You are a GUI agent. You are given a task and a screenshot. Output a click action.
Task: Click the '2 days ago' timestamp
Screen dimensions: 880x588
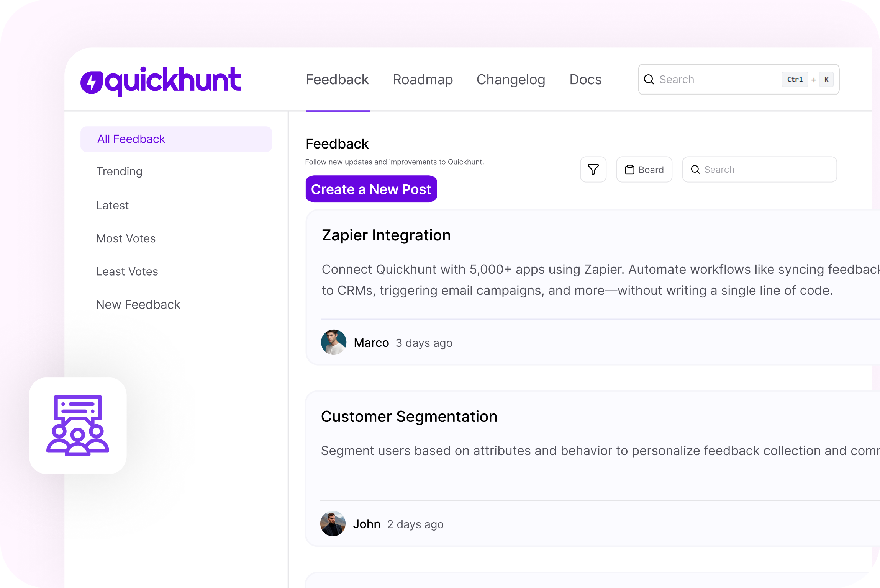pyautogui.click(x=415, y=524)
